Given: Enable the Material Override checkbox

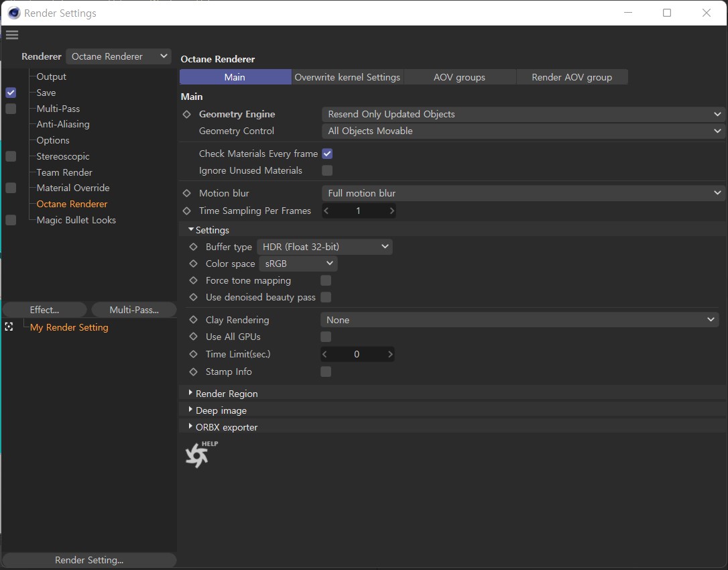Looking at the screenshot, I should pyautogui.click(x=11, y=188).
